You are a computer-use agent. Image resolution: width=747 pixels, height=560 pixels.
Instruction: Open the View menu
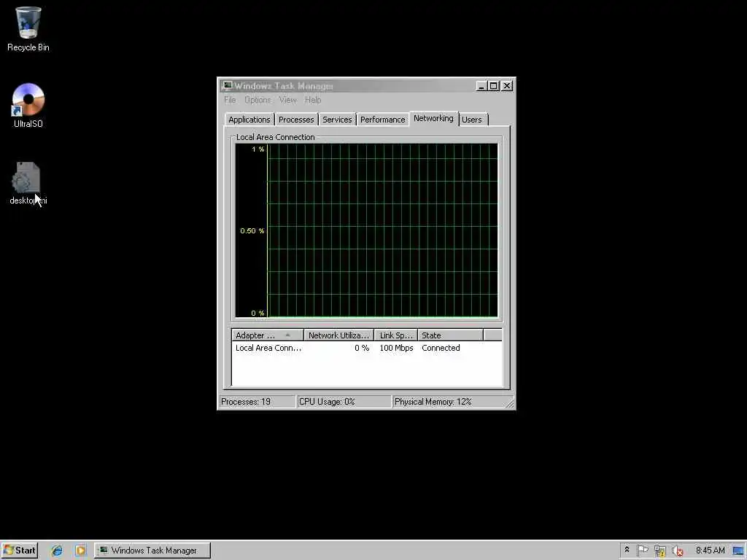tap(287, 100)
